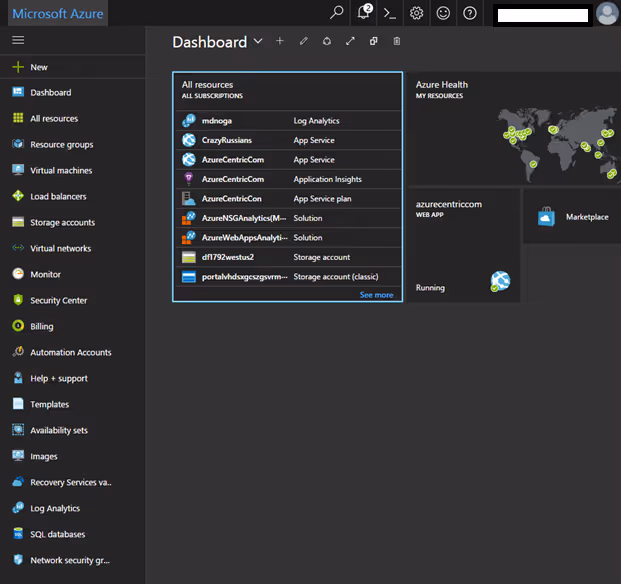This screenshot has width=621, height=584.
Task: Click the user account avatar
Action: coord(607,13)
